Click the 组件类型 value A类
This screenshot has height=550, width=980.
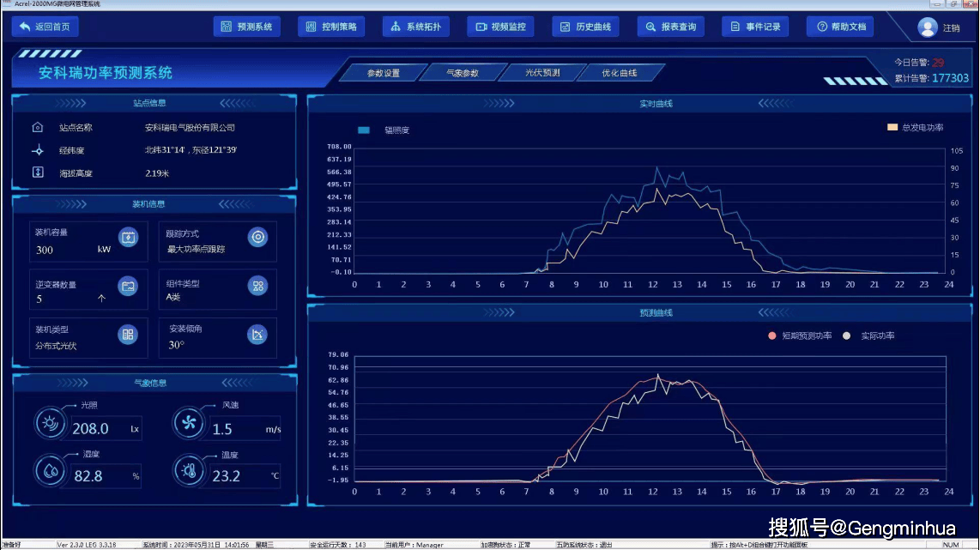point(173,298)
